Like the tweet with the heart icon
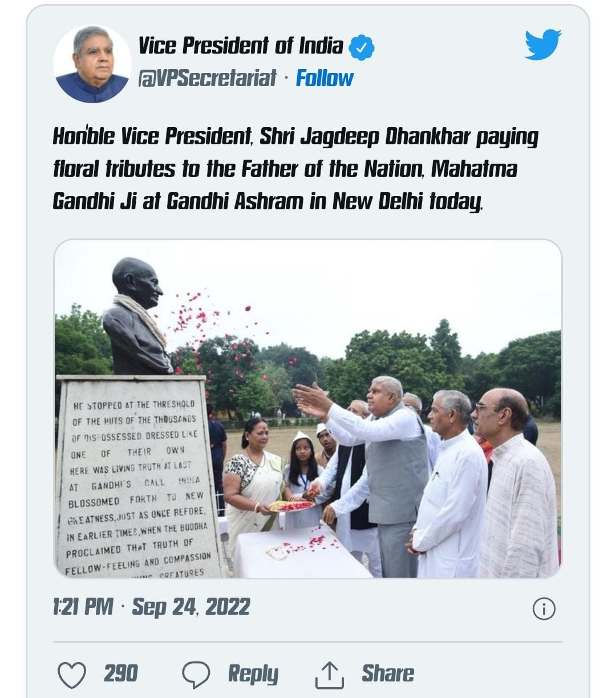616x698 pixels. [72, 675]
